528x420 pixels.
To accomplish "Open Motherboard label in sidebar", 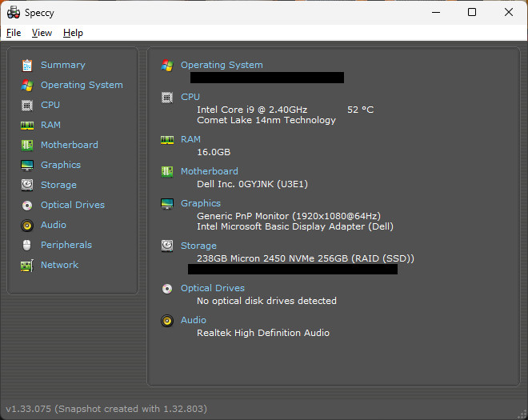I will [70, 145].
